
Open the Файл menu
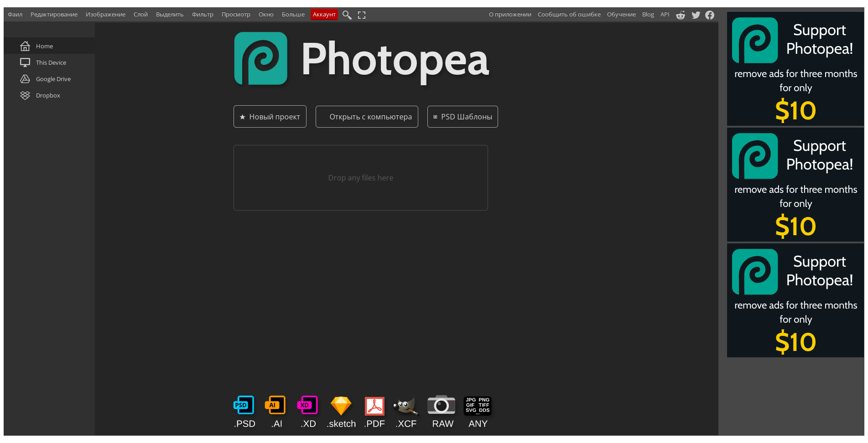(15, 15)
